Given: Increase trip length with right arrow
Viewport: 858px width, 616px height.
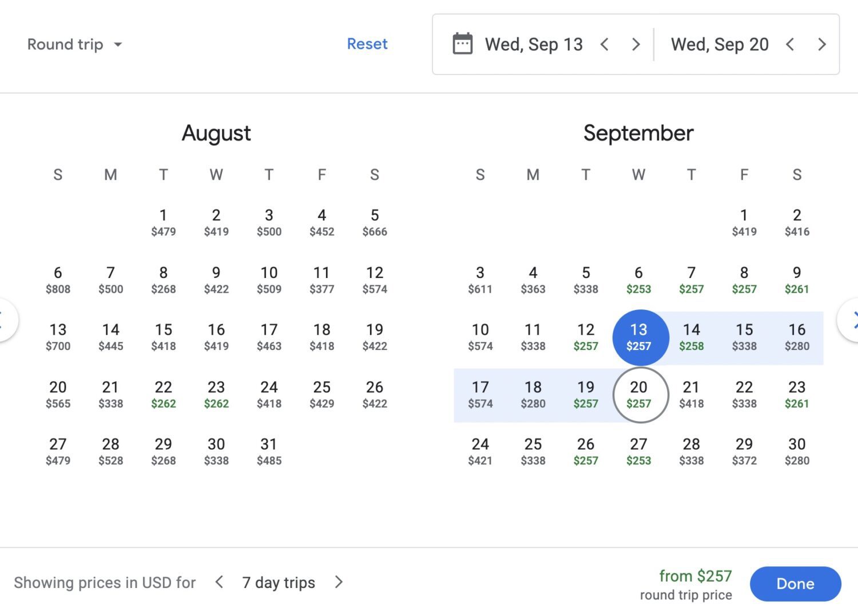Looking at the screenshot, I should tap(339, 582).
